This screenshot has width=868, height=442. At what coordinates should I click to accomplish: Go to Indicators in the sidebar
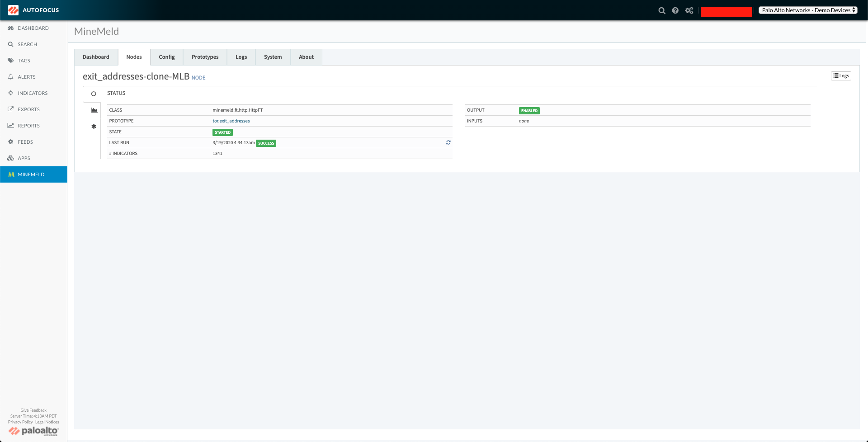tap(33, 93)
